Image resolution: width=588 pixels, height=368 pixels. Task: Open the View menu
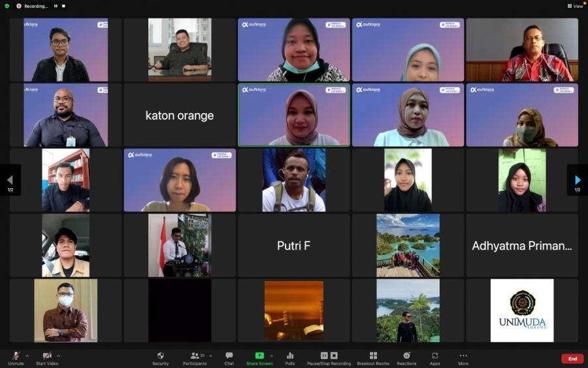575,6
